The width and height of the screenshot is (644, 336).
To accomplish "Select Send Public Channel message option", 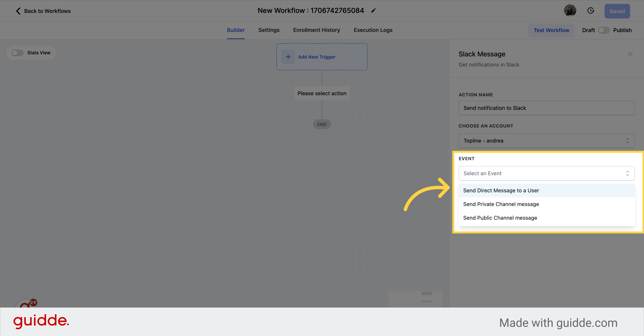I will click(x=546, y=218).
